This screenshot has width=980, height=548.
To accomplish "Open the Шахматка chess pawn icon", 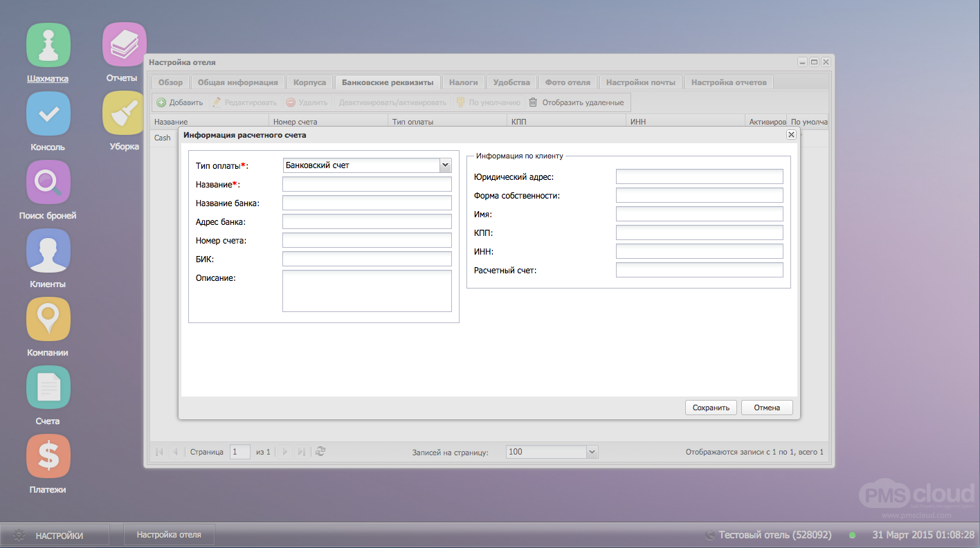I will coord(48,45).
